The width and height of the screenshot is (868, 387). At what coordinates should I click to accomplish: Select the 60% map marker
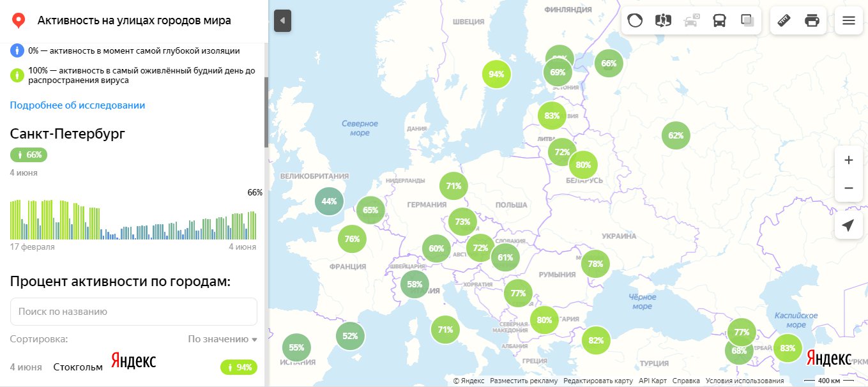click(436, 249)
